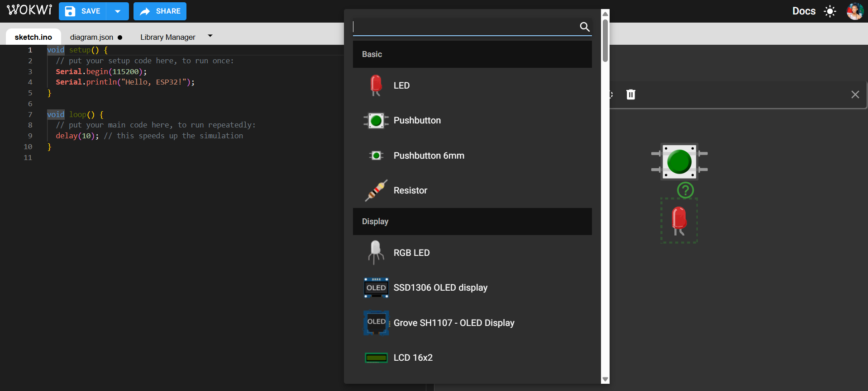Toggle light/dark theme sun icon
This screenshot has width=868, height=391.
click(x=830, y=11)
